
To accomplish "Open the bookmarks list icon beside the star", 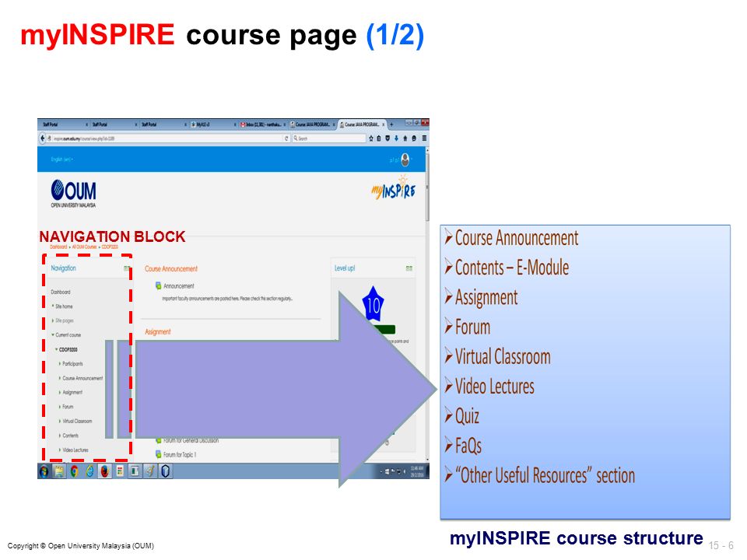I will (379, 138).
